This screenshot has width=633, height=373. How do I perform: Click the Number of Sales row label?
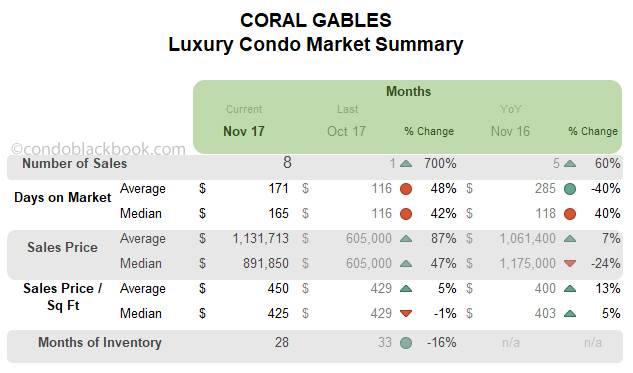click(75, 163)
